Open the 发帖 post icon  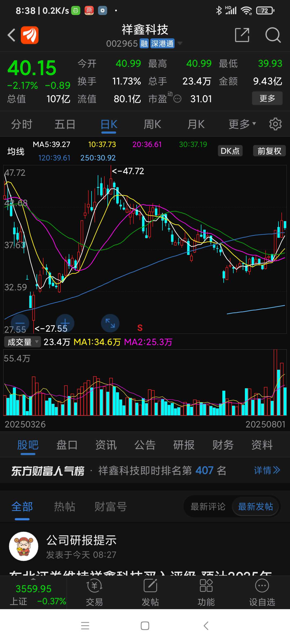(150, 593)
